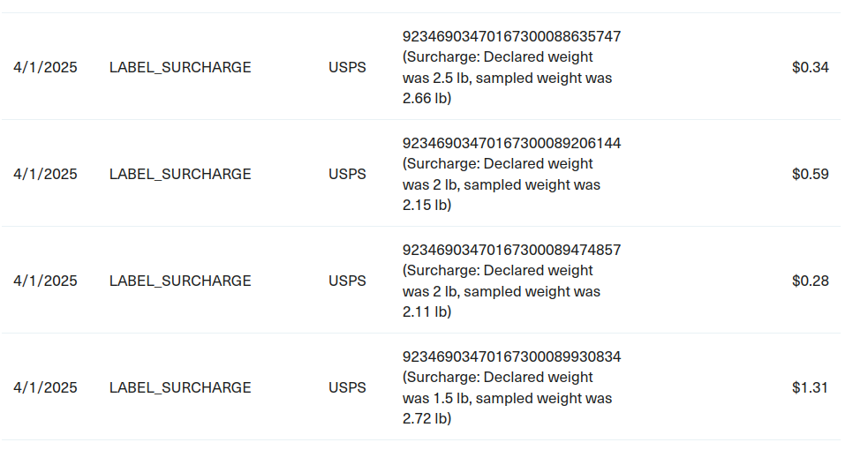Click tracking number 9234690347016730008863574​7
This screenshot has width=868, height=450.
click(511, 36)
